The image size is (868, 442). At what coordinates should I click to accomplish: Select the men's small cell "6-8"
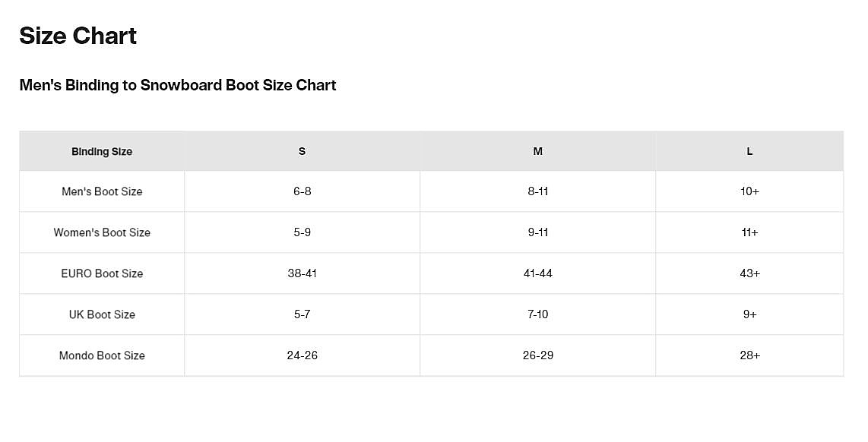point(302,191)
